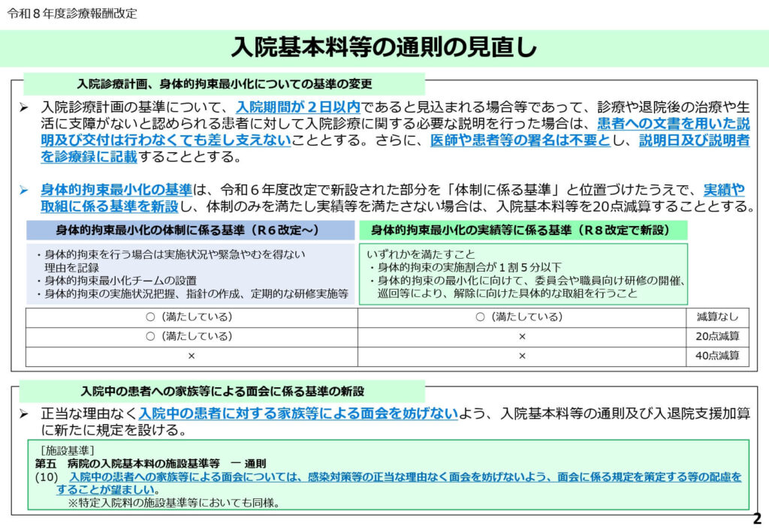The width and height of the screenshot is (769, 532).
Task: Click the arrow bullet before 入院診療計画の基準について
Action: [x=24, y=107]
